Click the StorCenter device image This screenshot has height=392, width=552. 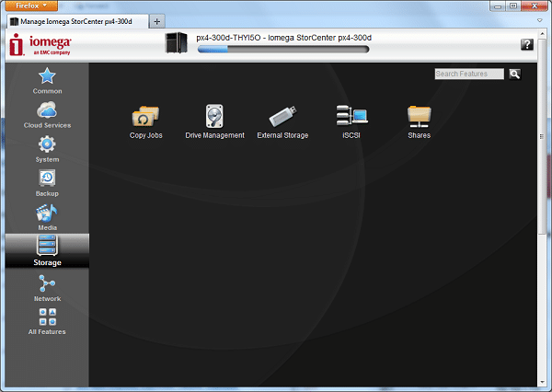coord(176,42)
